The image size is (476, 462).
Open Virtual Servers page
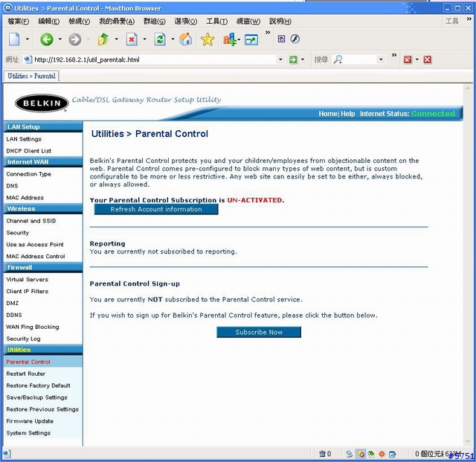click(x=28, y=280)
